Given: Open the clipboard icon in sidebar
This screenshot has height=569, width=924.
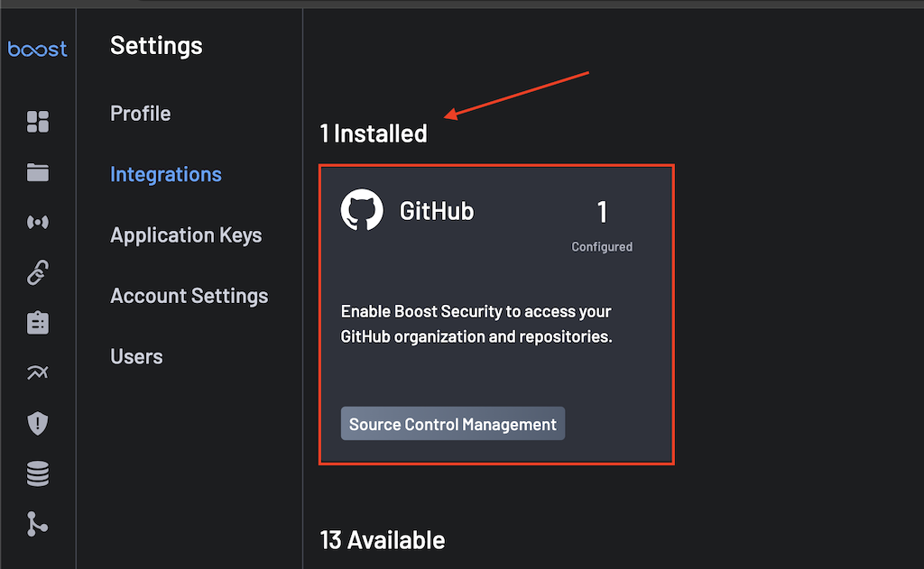Looking at the screenshot, I should click(x=38, y=323).
